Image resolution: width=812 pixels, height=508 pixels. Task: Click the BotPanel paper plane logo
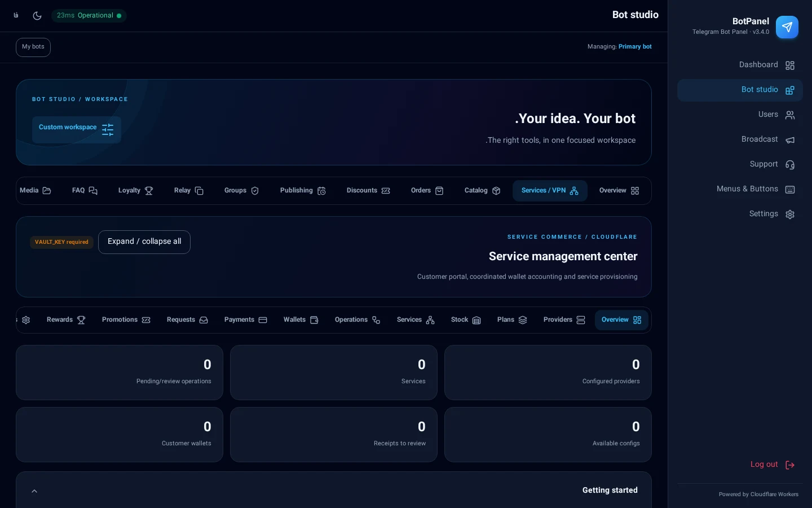(x=787, y=27)
